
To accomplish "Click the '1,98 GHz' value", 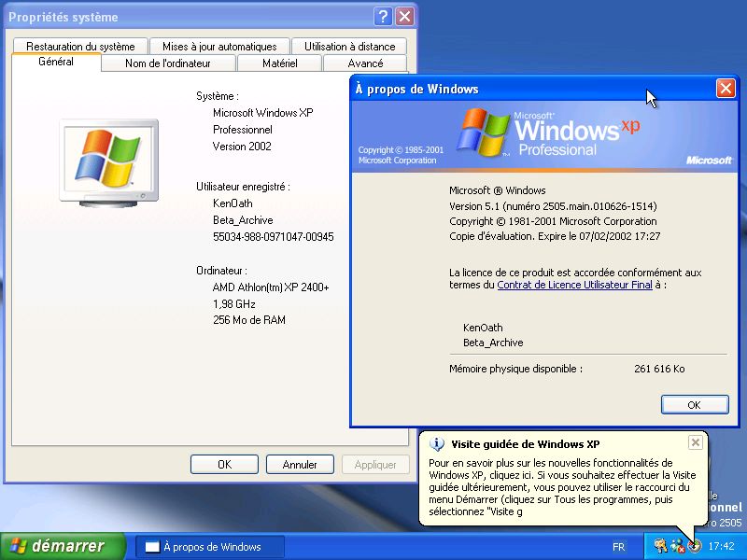I will click(234, 304).
